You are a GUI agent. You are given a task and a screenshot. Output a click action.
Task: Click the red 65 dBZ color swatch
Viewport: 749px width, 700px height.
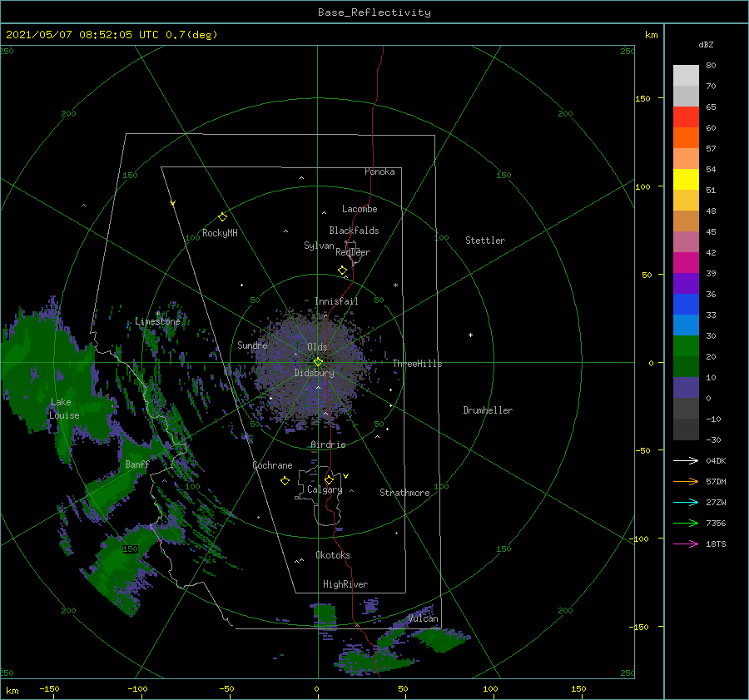pyautogui.click(x=686, y=117)
